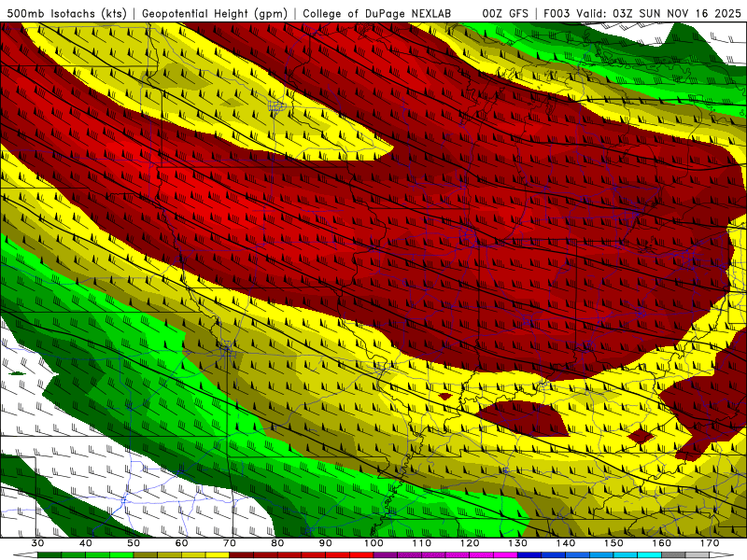Screen dimensions: 747x560
Task: Click the 110 label on the color scale
Action: coord(422,543)
